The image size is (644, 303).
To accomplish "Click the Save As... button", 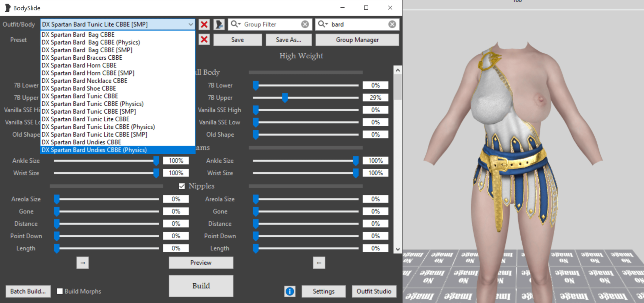I will 288,40.
